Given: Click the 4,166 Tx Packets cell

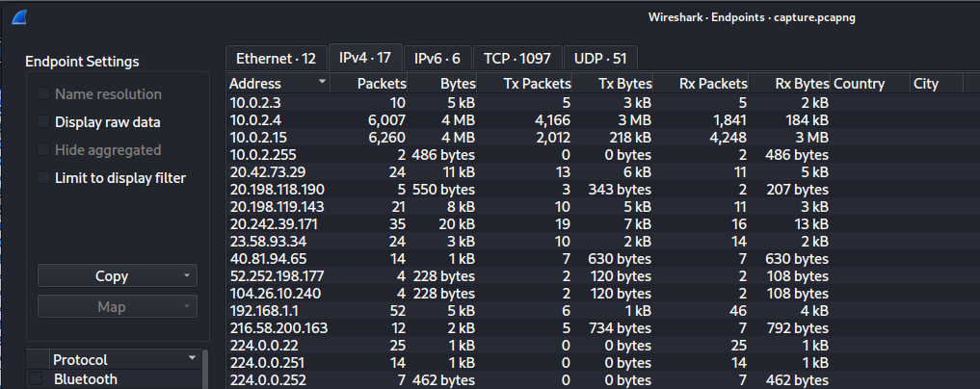Looking at the screenshot, I should (x=551, y=120).
